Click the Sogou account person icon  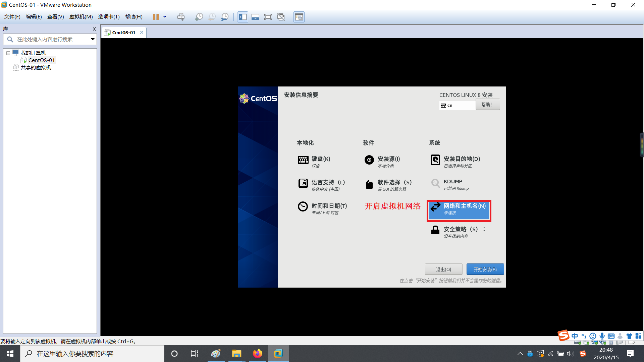pyautogui.click(x=620, y=336)
